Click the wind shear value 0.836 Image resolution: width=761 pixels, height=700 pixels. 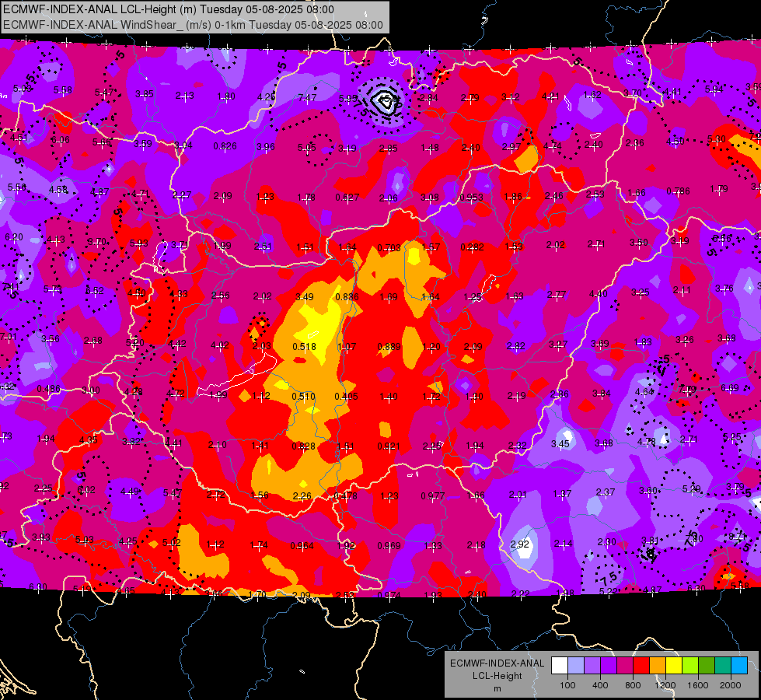[x=347, y=297]
